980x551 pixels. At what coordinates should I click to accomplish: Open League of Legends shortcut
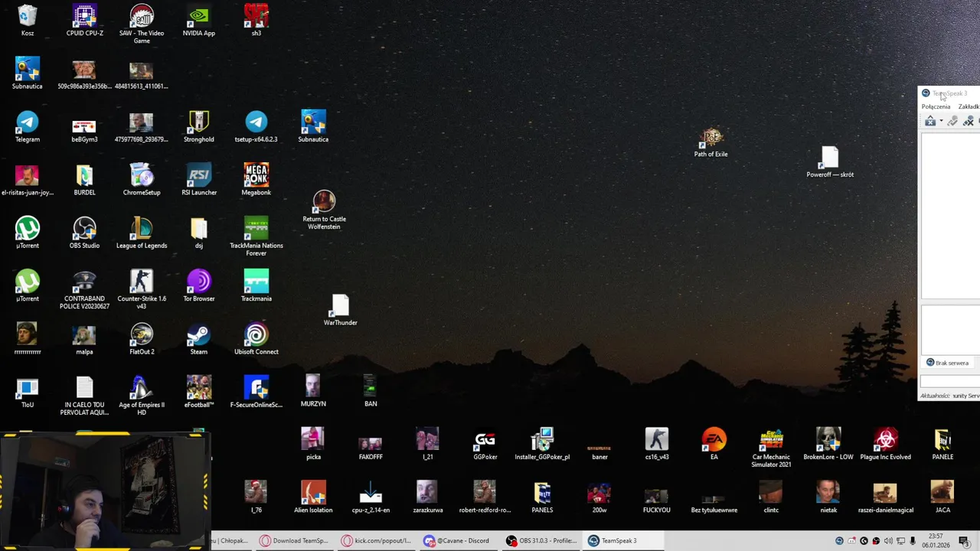tap(142, 233)
